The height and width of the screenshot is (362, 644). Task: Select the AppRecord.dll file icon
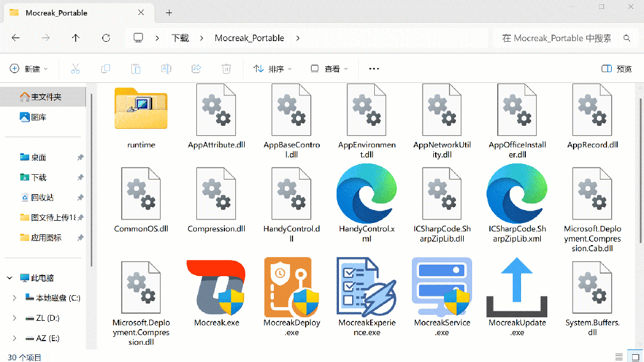click(592, 110)
